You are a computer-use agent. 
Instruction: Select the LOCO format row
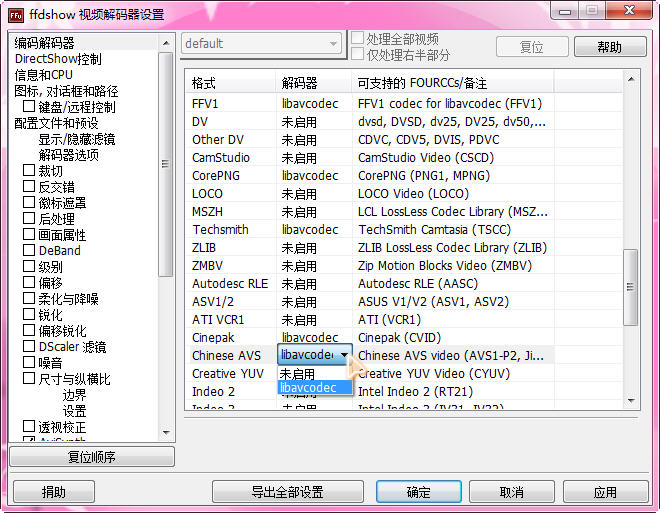coord(208,194)
